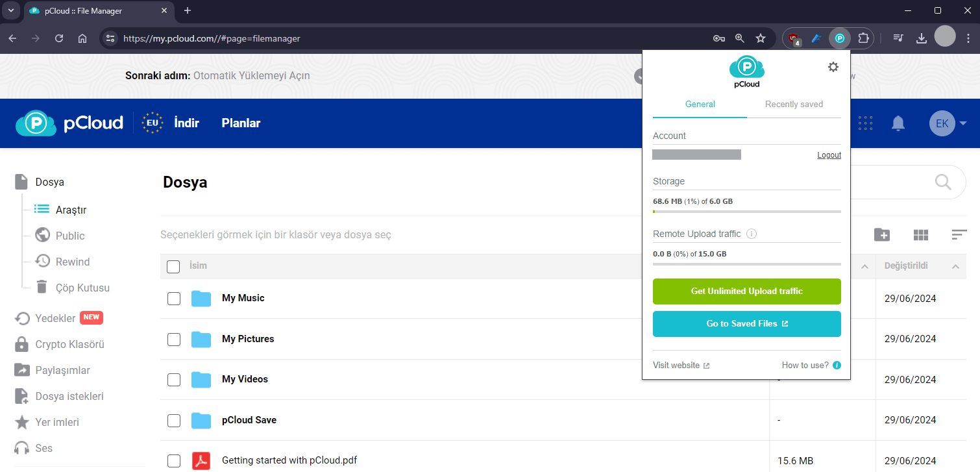980x472 pixels.
Task: Check the pCloud Save row checkbox
Action: tap(174, 421)
